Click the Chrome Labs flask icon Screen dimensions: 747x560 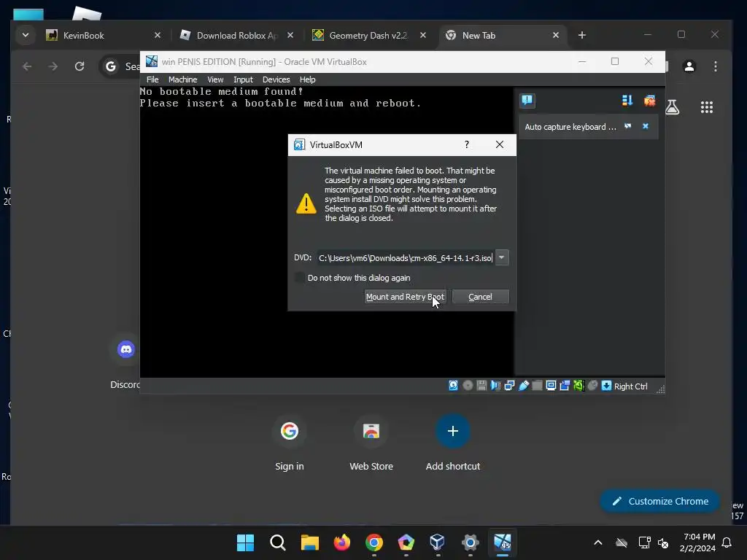click(672, 107)
